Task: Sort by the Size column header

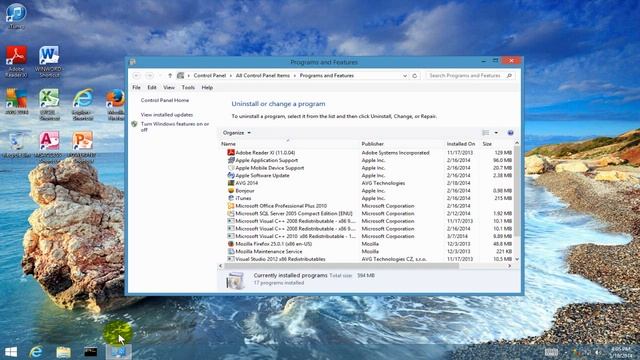Action: coord(497,144)
